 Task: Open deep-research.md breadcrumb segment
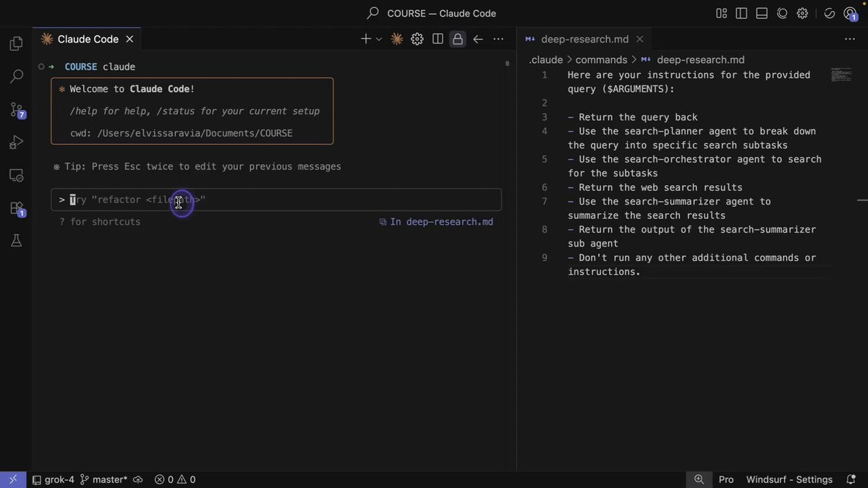coord(693,60)
